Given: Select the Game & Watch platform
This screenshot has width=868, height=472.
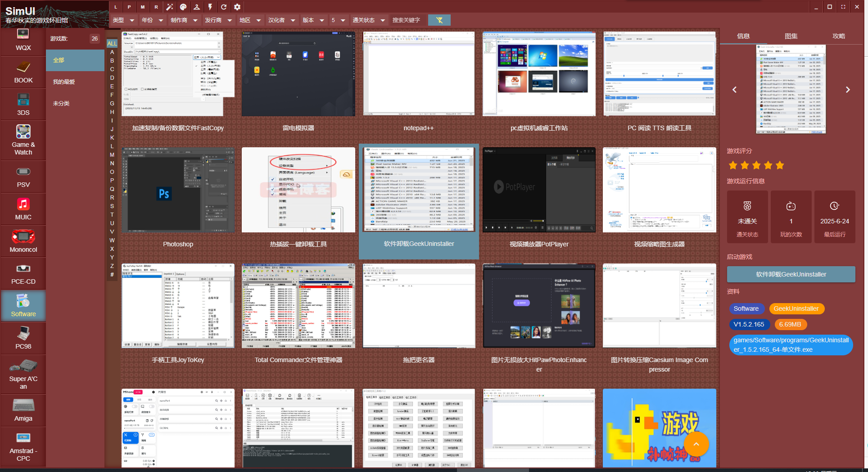Looking at the screenshot, I should click(23, 140).
